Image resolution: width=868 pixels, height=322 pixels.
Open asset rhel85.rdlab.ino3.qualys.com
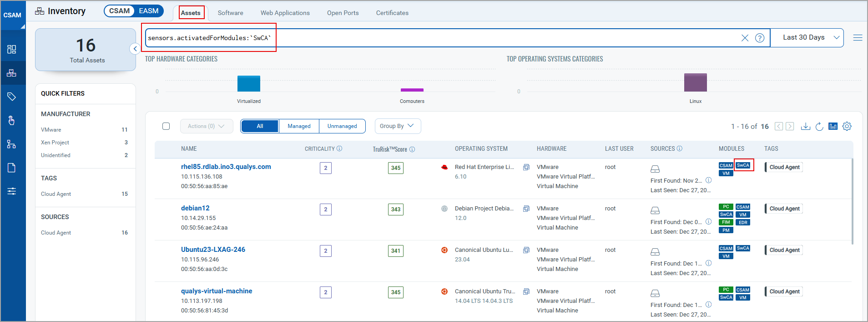tap(226, 167)
